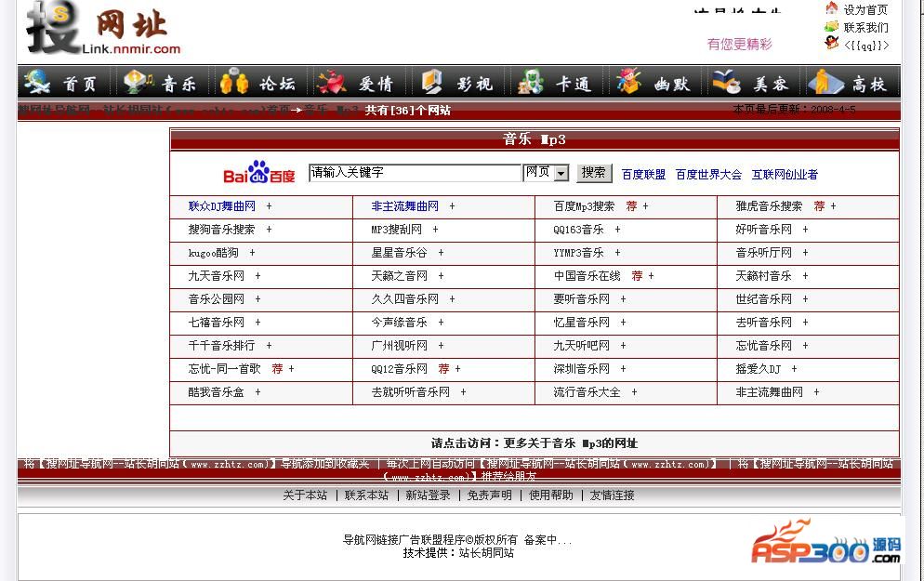Screen dimensions: 924x581
Task: Click the 设为首页 house icon
Action: [x=831, y=7]
